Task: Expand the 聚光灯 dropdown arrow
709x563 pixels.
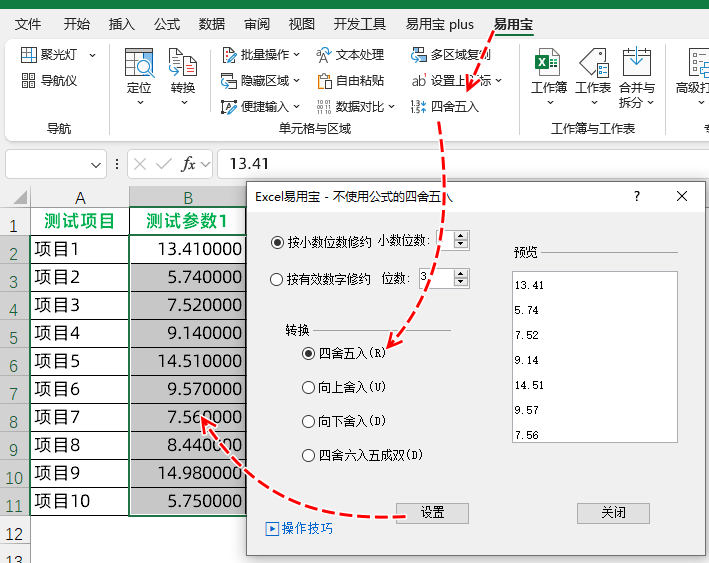Action: tap(92, 55)
